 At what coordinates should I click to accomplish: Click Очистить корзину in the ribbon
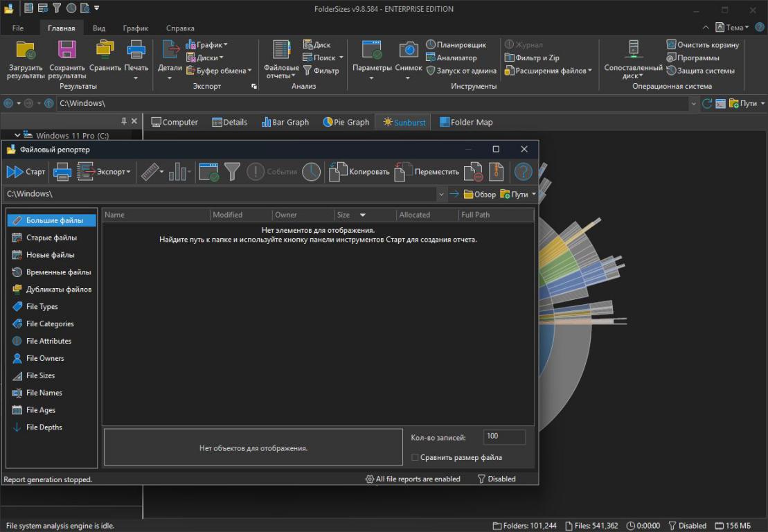(x=702, y=45)
